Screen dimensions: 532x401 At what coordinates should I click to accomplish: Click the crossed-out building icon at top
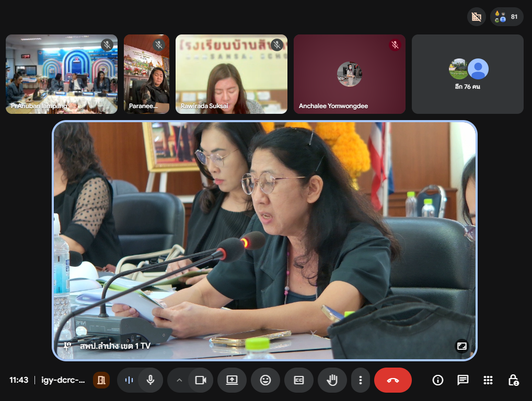coord(476,17)
